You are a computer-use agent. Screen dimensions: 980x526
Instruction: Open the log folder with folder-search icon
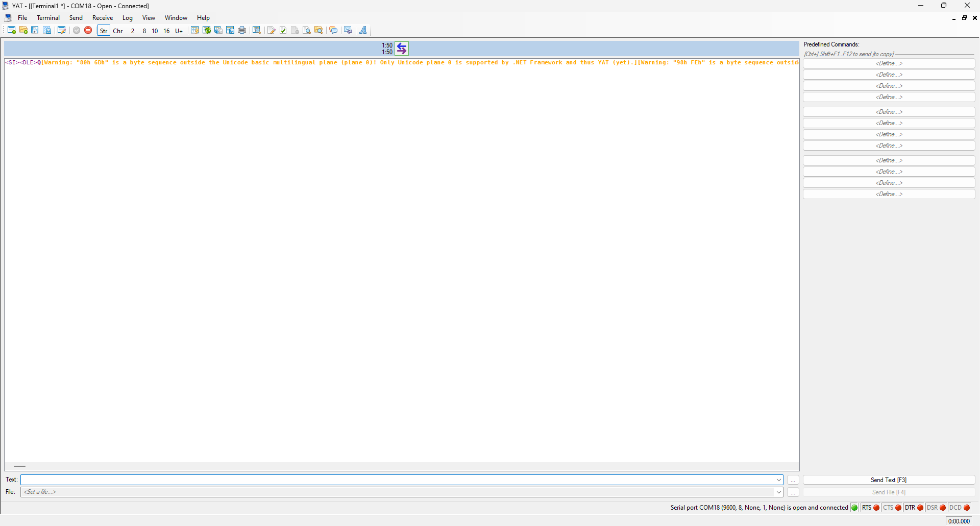click(x=318, y=30)
